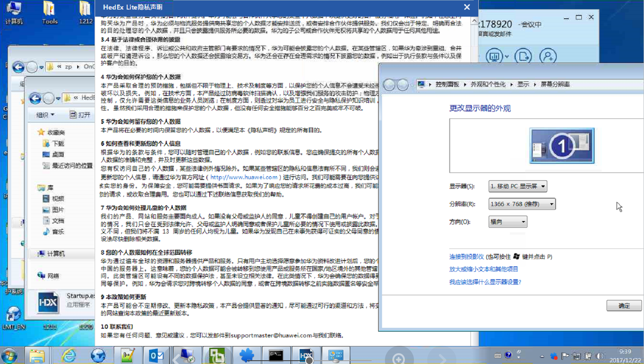Select the monitor 1 display thumbnail
This screenshot has width=644, height=364.
[x=562, y=145]
